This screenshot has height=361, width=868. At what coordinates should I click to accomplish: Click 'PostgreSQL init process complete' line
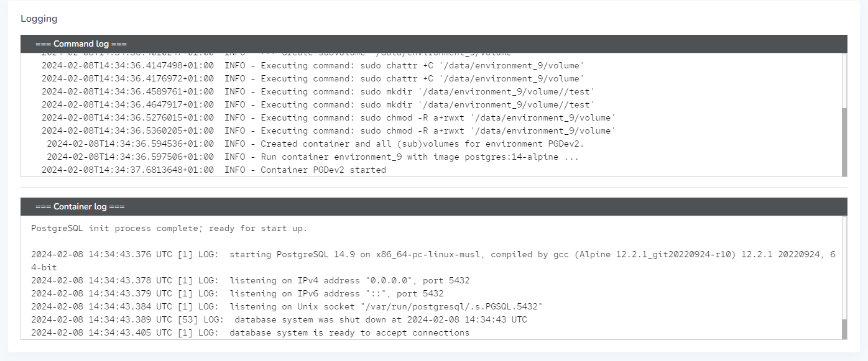pyautogui.click(x=169, y=228)
